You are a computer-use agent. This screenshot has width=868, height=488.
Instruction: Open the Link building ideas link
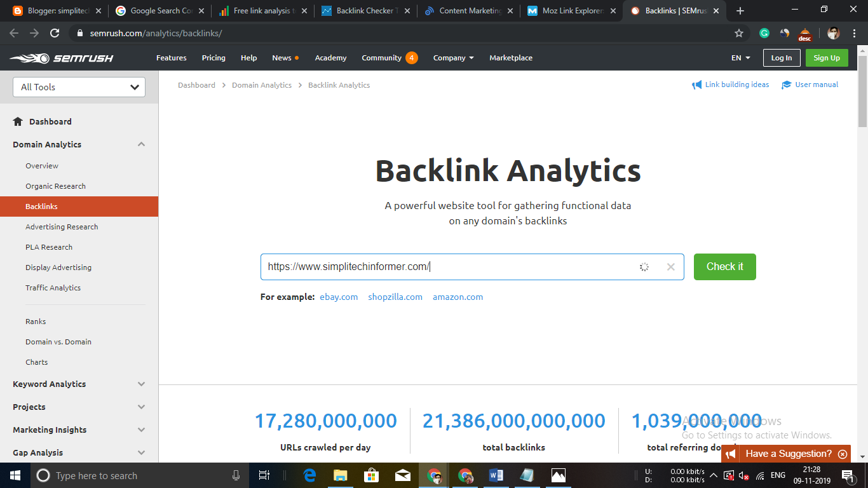[730, 85]
